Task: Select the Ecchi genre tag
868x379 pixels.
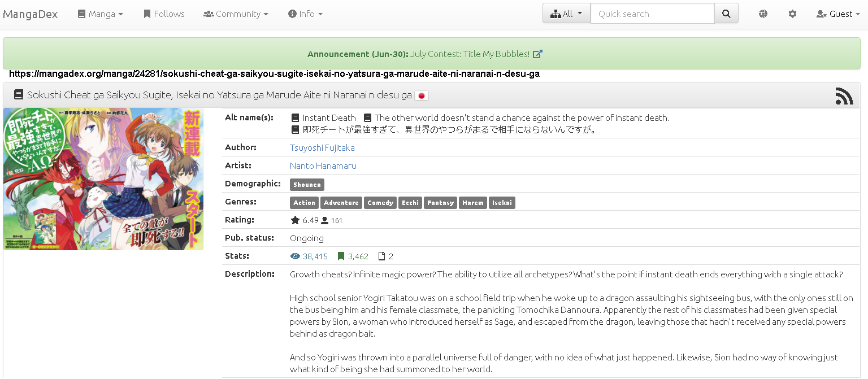Action: tap(410, 203)
